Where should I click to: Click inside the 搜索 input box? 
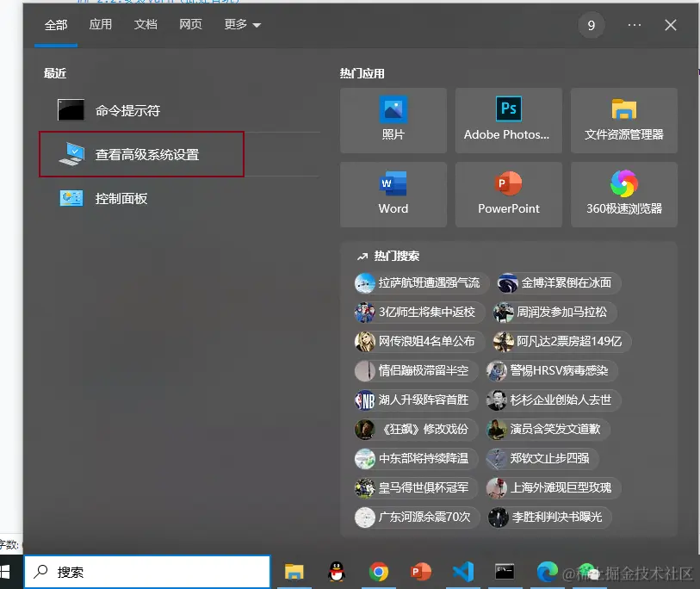point(146,571)
